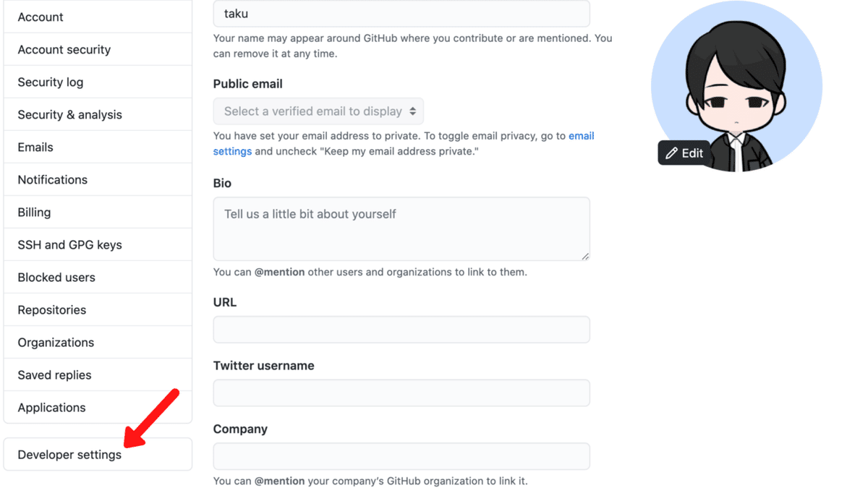Select Repositories in the sidebar

click(52, 309)
